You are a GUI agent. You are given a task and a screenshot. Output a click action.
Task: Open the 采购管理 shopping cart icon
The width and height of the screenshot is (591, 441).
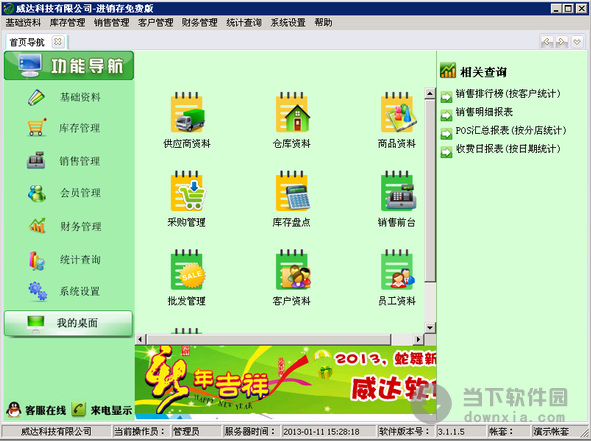pyautogui.click(x=187, y=191)
